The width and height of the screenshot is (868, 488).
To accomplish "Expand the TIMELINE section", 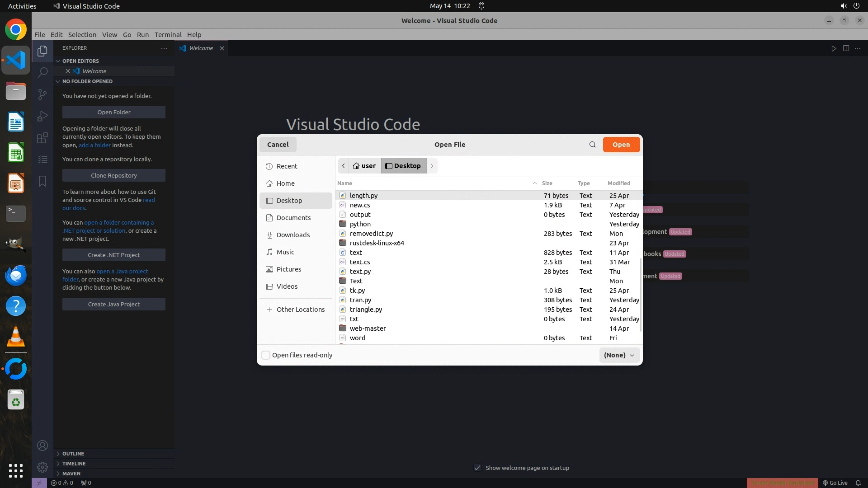I will tap(74, 464).
